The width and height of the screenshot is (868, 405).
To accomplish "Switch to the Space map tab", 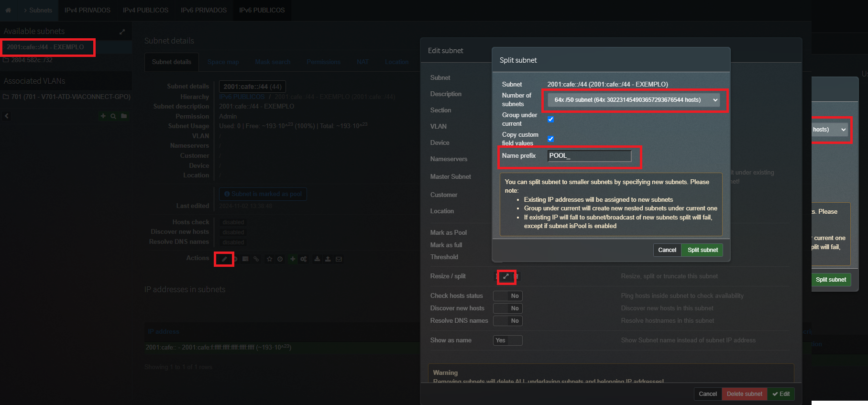I will tap(223, 62).
